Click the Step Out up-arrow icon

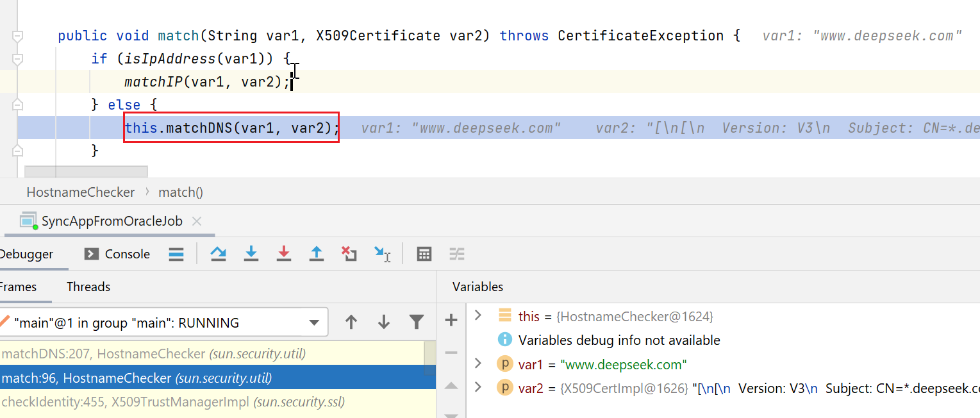coord(317,254)
